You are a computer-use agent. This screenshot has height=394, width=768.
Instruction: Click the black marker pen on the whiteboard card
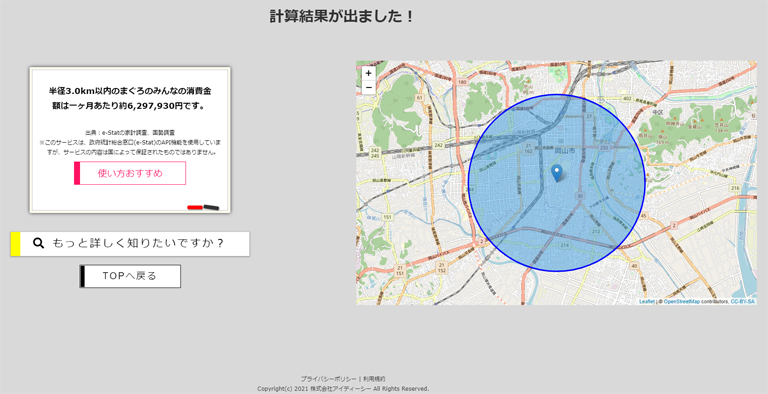click(x=211, y=207)
